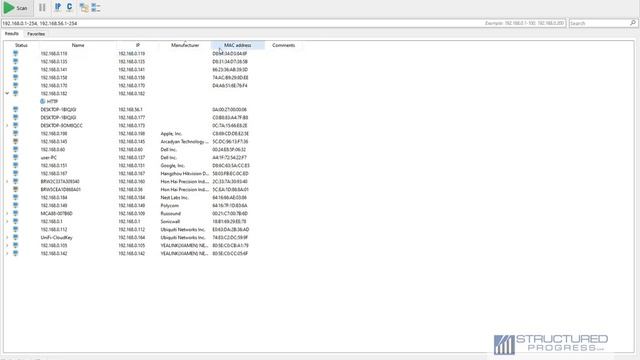The height and width of the screenshot is (360, 640).
Task: Click the status icon of the 192.168.56.1 row
Action: pyautogui.click(x=16, y=109)
